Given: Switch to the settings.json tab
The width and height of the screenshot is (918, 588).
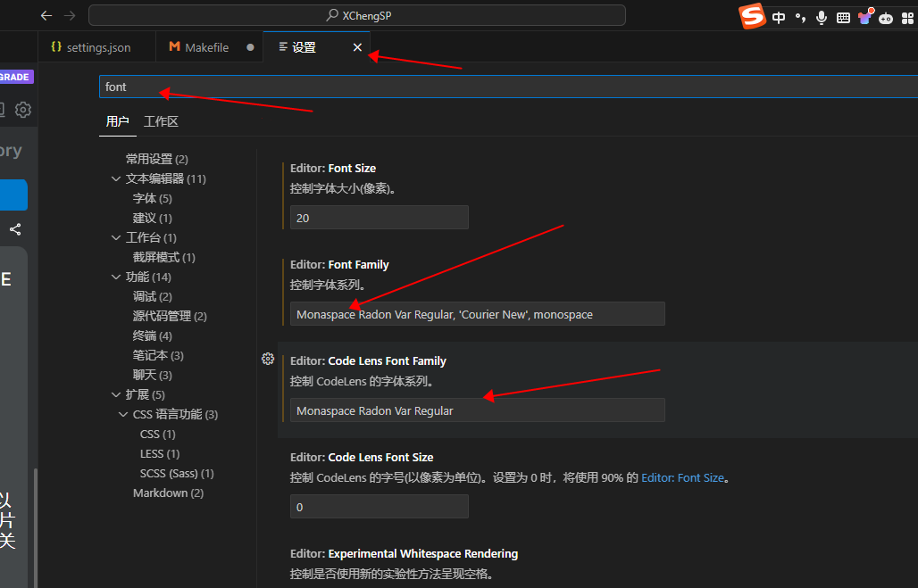Looking at the screenshot, I should (96, 47).
